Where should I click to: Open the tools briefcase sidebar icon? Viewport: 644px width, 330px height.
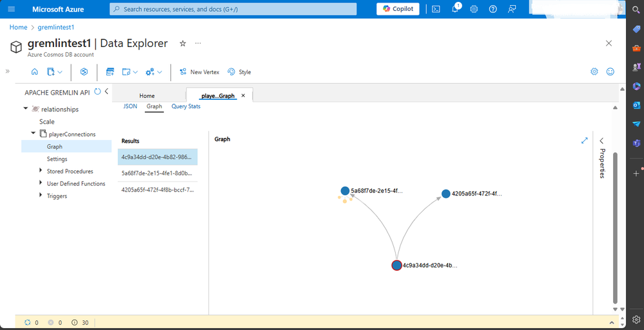tap(636, 48)
